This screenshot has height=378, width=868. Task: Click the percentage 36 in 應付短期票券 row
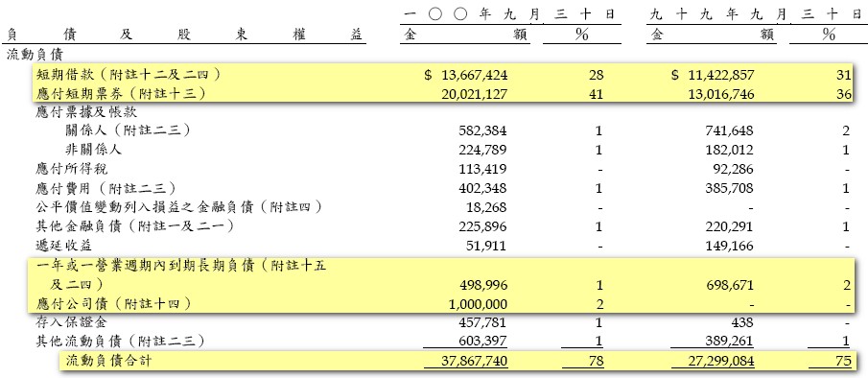pos(843,94)
